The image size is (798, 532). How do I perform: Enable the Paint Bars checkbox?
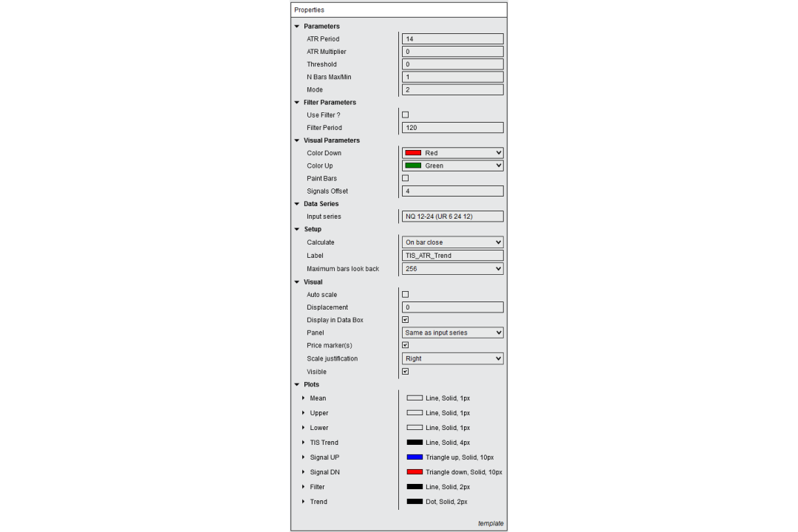[x=405, y=178]
